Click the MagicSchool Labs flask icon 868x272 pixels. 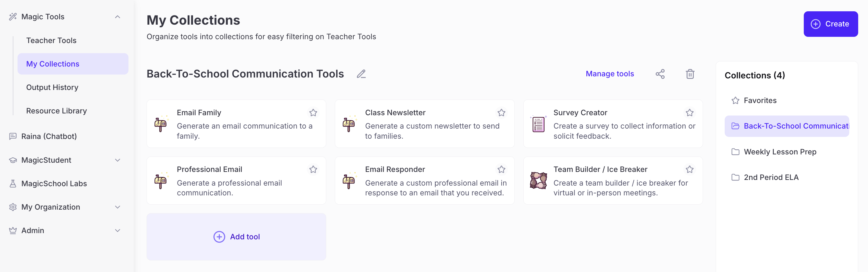coord(13,184)
